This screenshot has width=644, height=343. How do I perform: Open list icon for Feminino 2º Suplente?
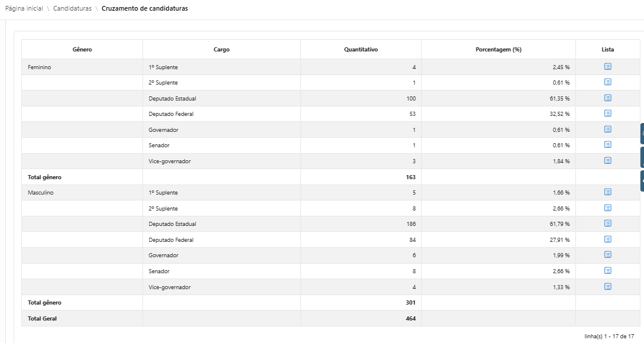[x=607, y=82]
